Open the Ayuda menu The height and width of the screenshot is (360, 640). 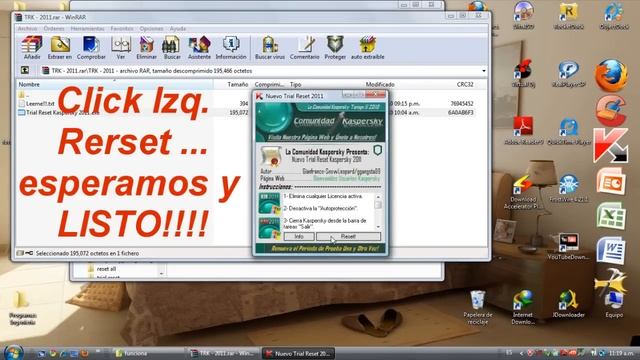(178, 29)
